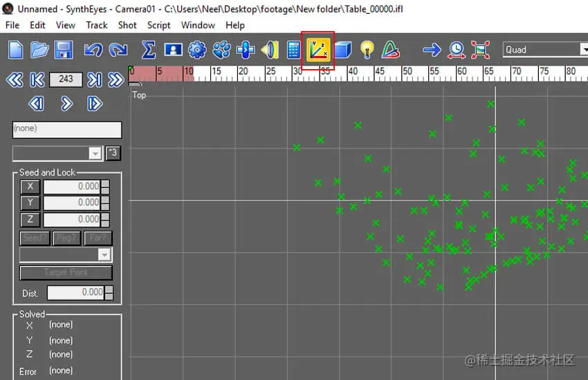Open the Quad view layout dropdown
Screen dimensions: 588x380
[x=546, y=50]
